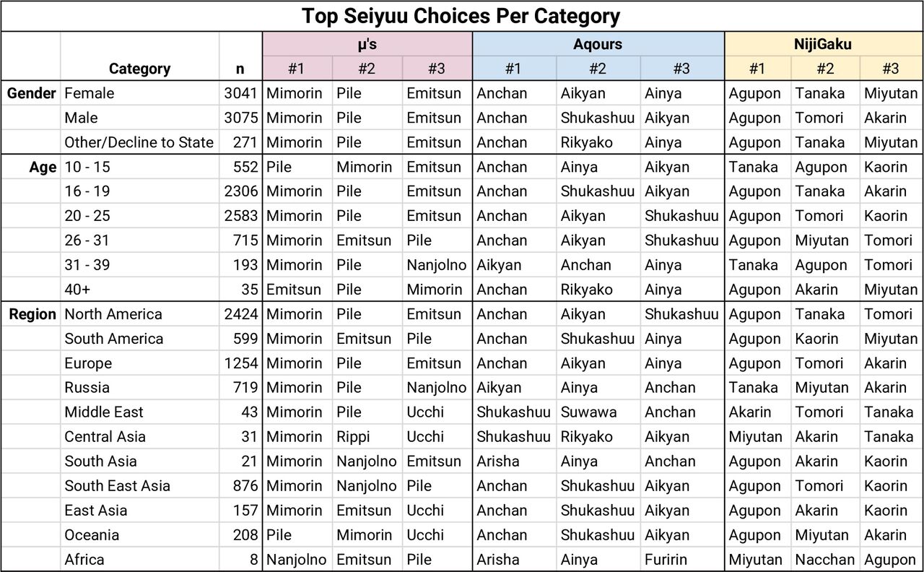
Task: Select the Region row label
Action: (31, 314)
